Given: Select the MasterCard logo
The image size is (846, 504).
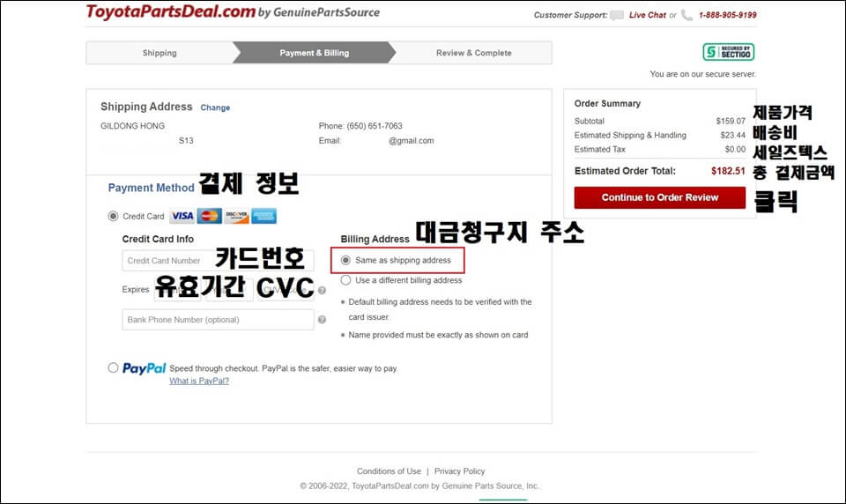Looking at the screenshot, I should click(x=210, y=216).
